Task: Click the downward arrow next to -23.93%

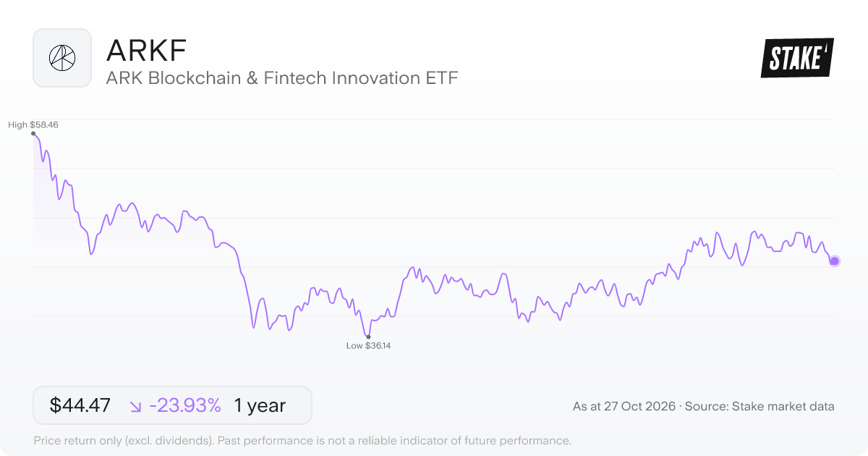Action: (x=135, y=406)
